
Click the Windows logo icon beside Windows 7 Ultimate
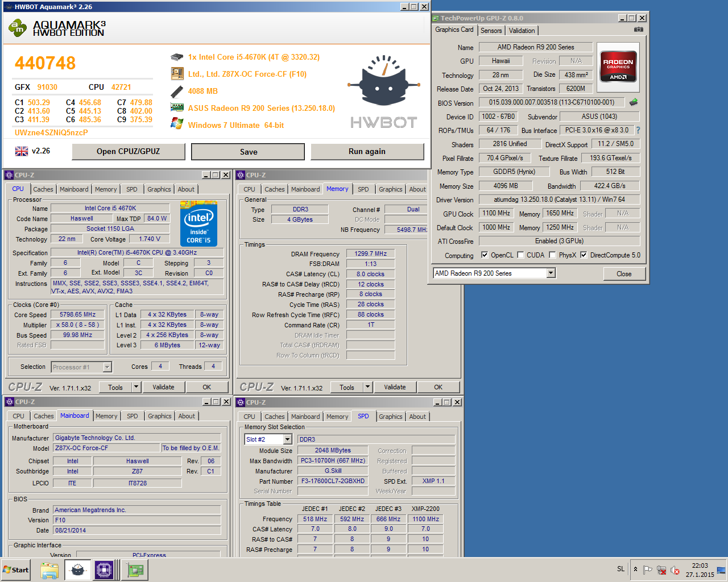pos(177,124)
